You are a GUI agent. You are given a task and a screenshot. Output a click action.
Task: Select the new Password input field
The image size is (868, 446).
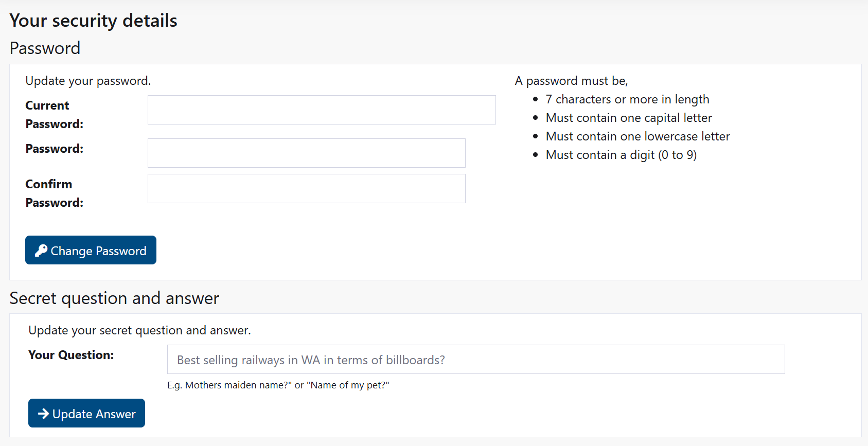(x=306, y=153)
